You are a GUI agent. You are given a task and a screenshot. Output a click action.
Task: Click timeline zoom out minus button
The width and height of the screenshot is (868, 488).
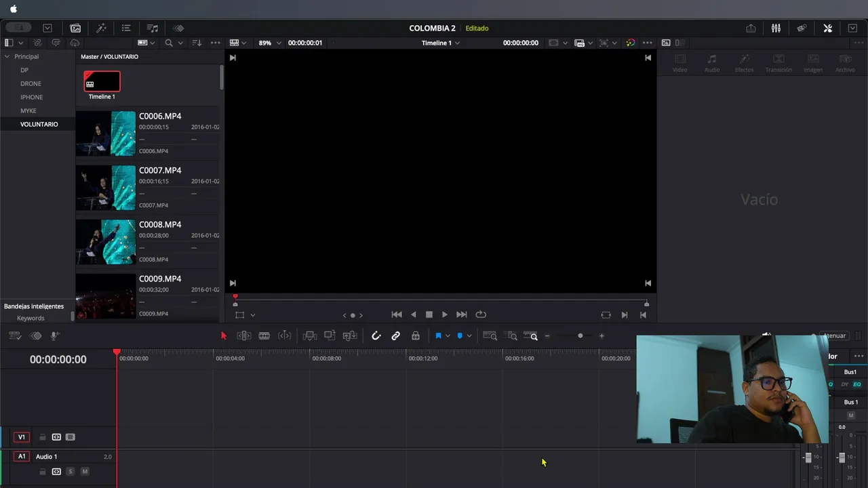(x=547, y=335)
